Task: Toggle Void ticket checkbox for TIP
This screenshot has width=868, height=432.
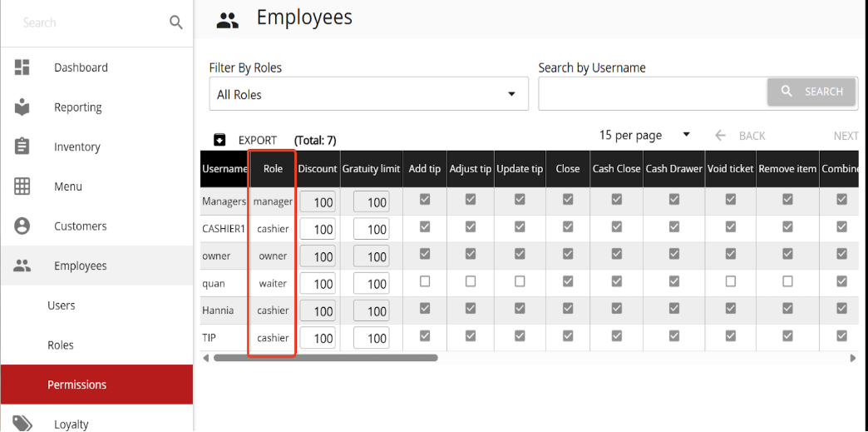Action: (731, 335)
